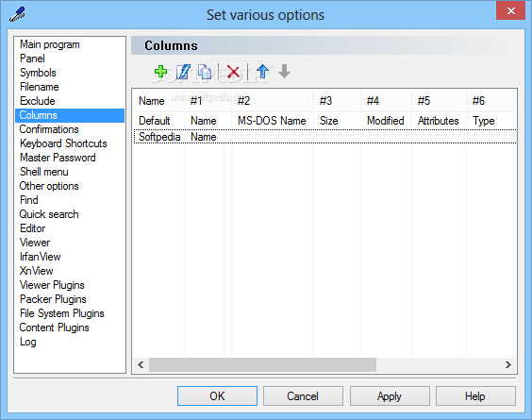The image size is (532, 420).
Task: Select the Softpedia column set row
Action: pyautogui.click(x=324, y=137)
